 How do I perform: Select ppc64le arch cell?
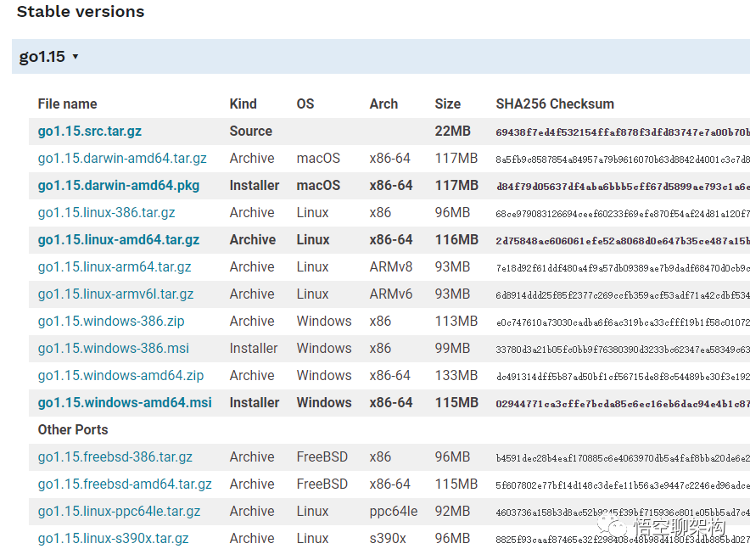(393, 512)
